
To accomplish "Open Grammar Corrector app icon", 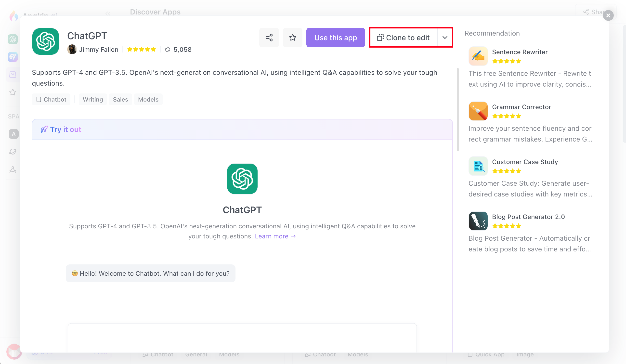I will [478, 111].
